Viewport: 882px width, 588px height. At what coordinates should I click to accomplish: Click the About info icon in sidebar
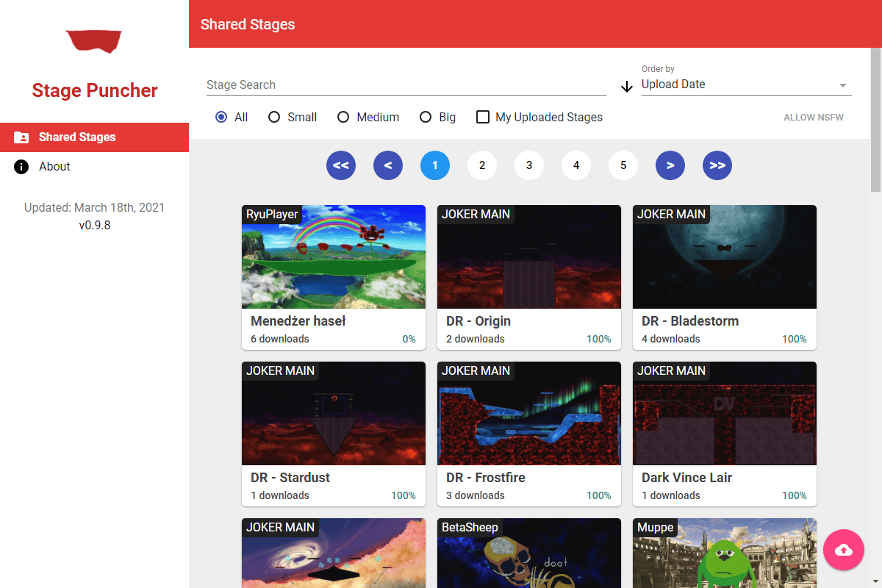(21, 167)
